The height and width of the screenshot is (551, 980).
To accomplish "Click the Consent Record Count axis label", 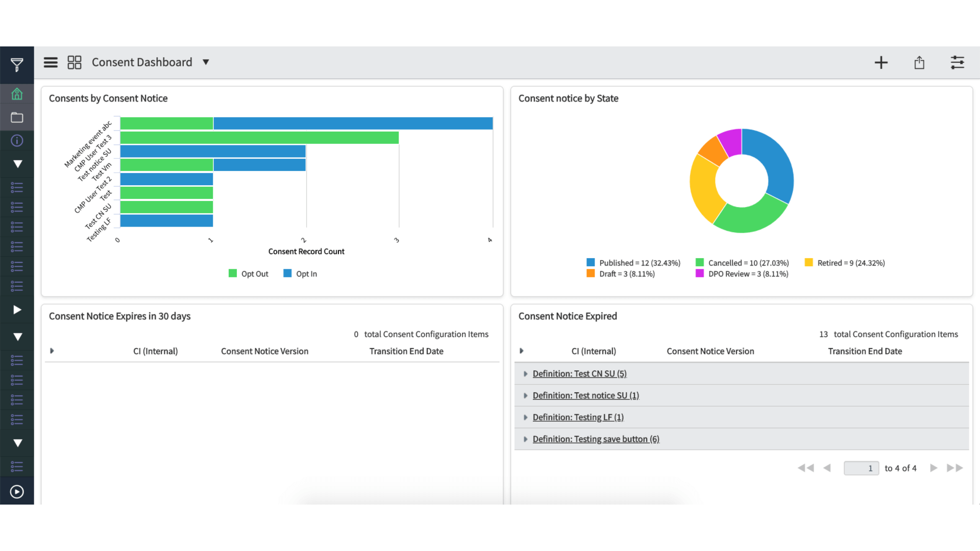I will (x=306, y=252).
